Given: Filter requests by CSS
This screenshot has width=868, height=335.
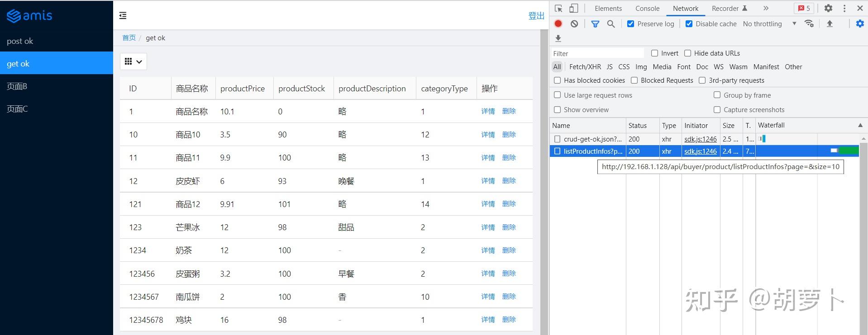Looking at the screenshot, I should [x=624, y=67].
